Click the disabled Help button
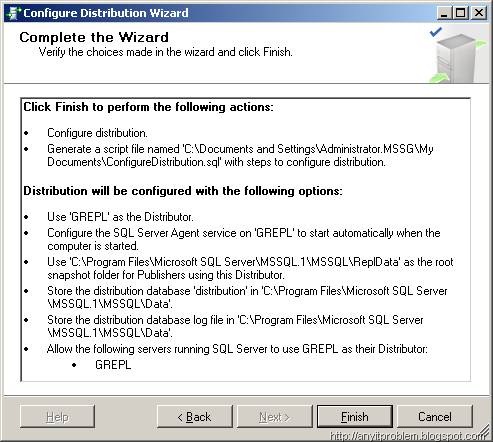This screenshot has height=442, width=493. [x=57, y=417]
